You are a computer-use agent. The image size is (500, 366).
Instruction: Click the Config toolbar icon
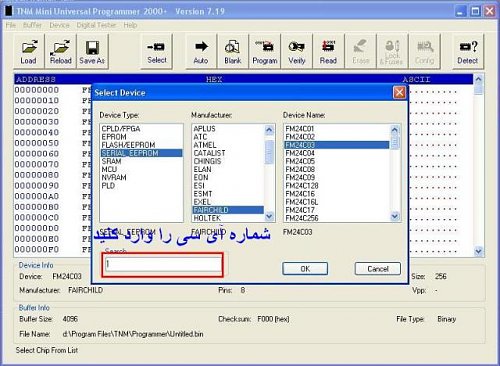(x=424, y=51)
